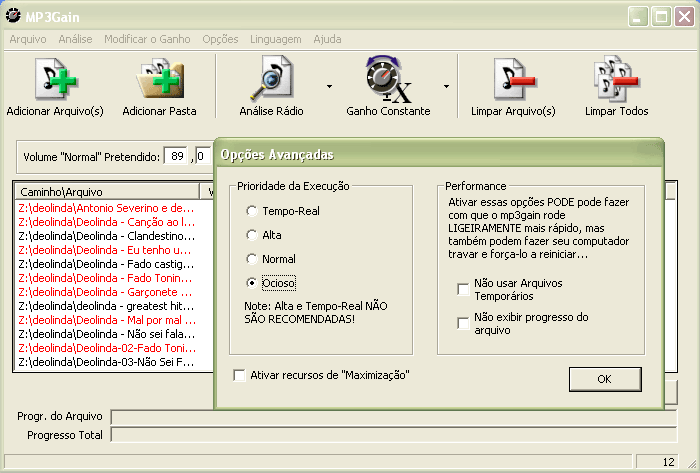Select file Deolinda - Canção ao l…
Screen dimensions: 700x473
(106, 222)
